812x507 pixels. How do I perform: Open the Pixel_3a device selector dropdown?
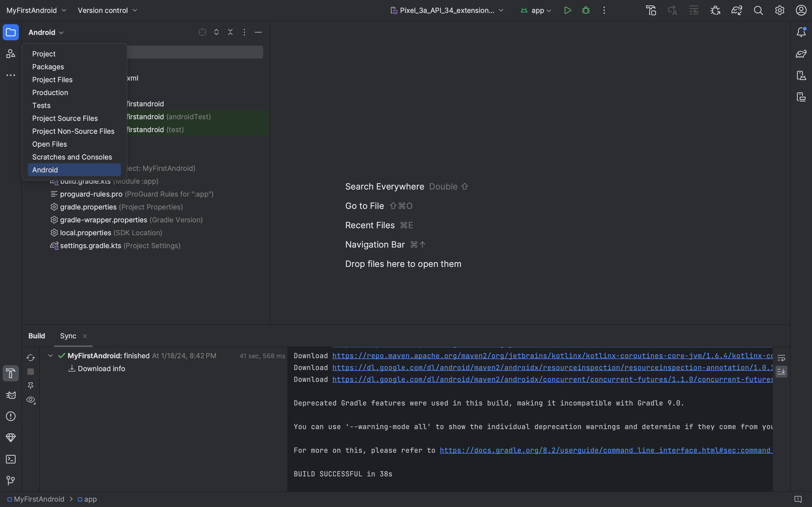click(x=447, y=10)
